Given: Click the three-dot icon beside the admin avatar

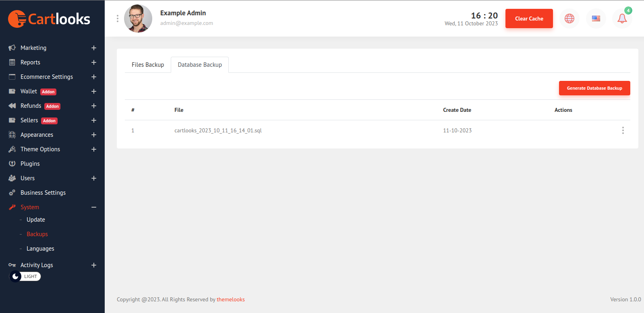Looking at the screenshot, I should click(118, 19).
